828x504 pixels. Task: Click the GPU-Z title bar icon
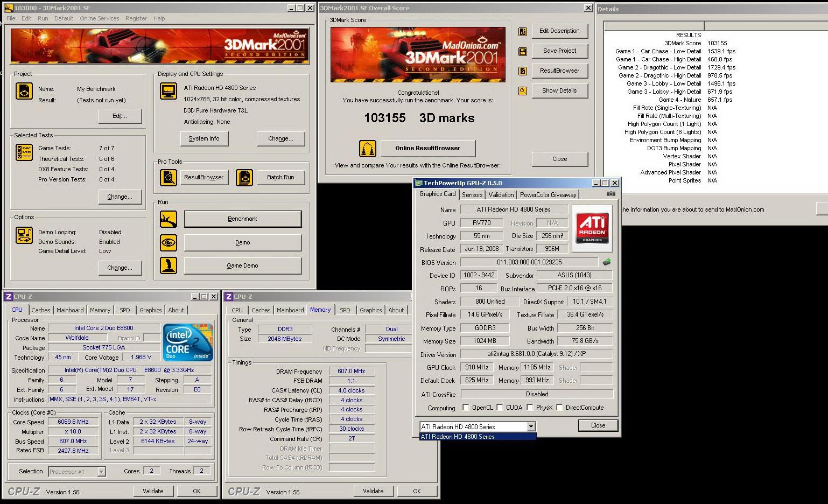[x=419, y=183]
